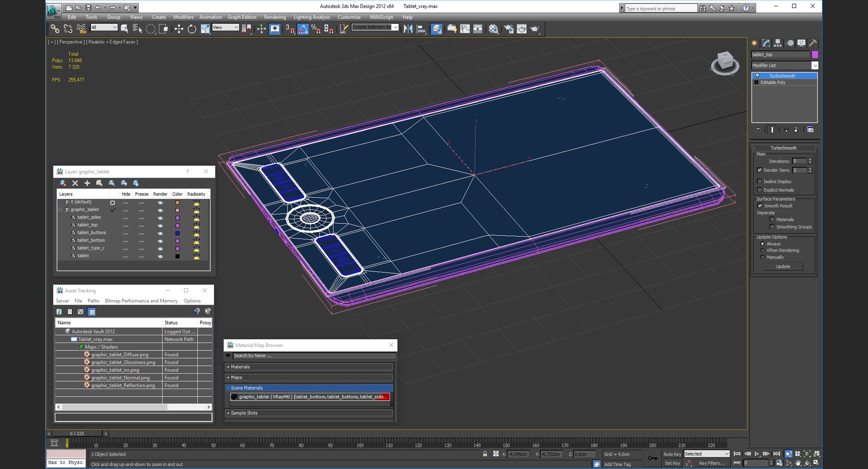Expand the Materials rollout in browser

click(240, 367)
